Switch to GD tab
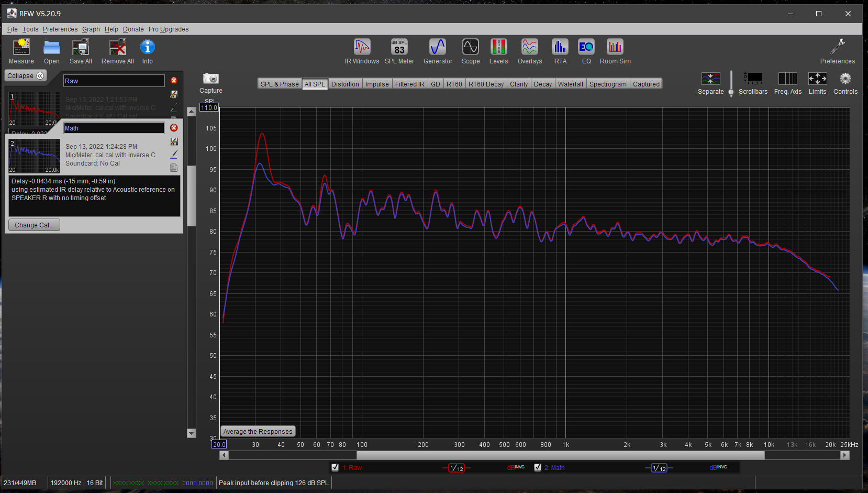868x493 pixels. (436, 84)
